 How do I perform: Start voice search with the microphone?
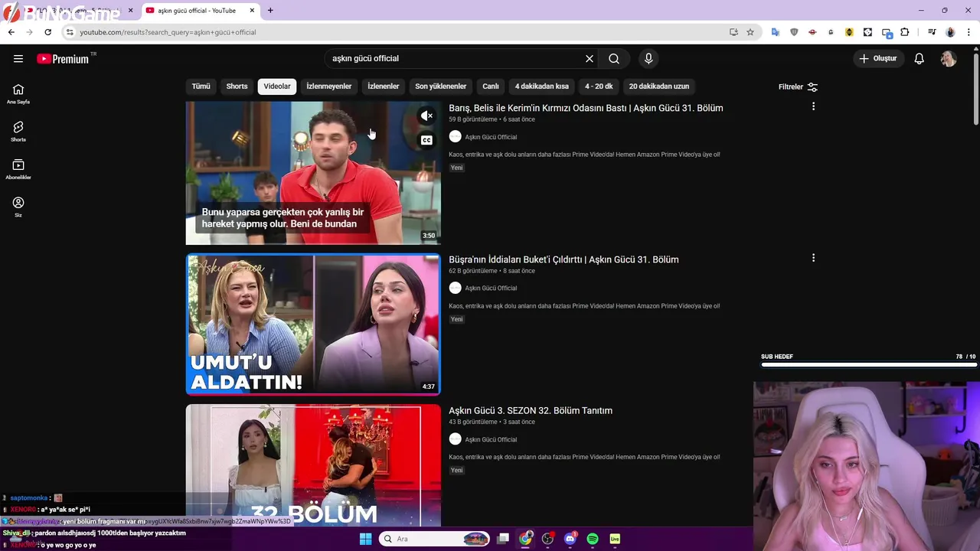click(648, 59)
